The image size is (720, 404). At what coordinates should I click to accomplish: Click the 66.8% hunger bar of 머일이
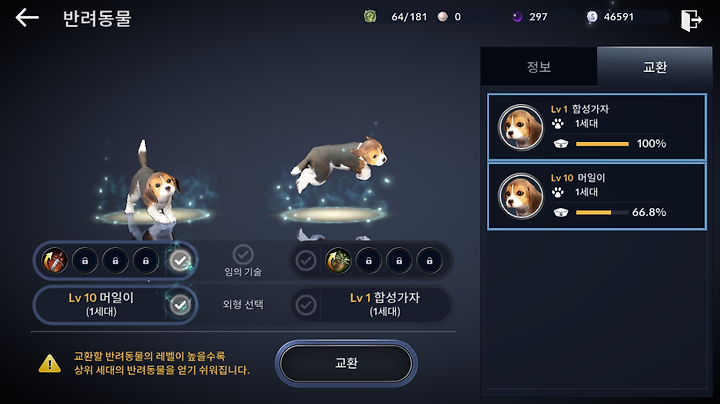pyautogui.click(x=602, y=213)
